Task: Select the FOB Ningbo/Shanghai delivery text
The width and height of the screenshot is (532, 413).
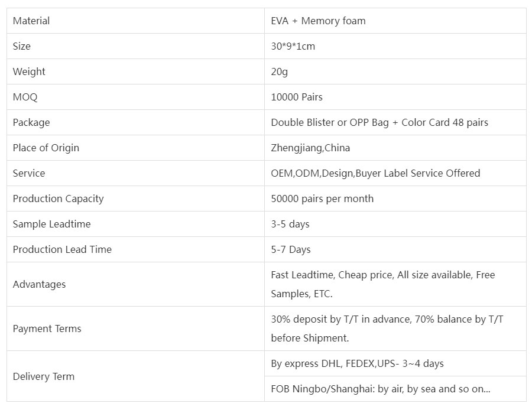Action: pyautogui.click(x=380, y=389)
